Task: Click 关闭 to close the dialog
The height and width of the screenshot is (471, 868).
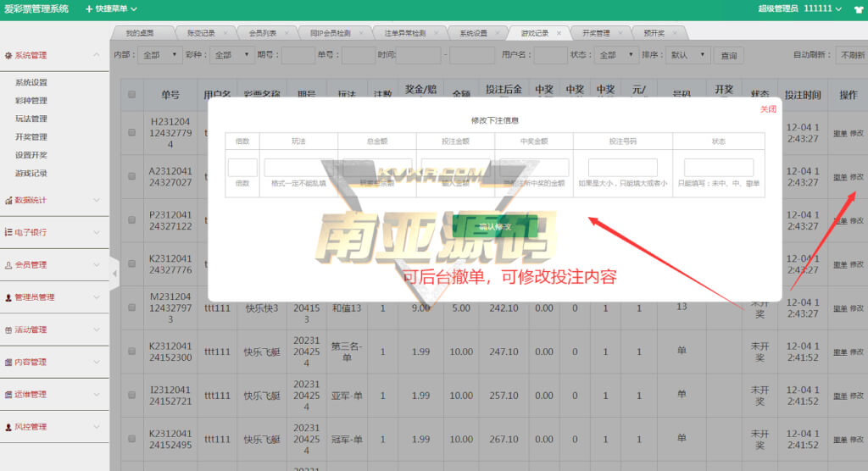Action: pyautogui.click(x=768, y=109)
